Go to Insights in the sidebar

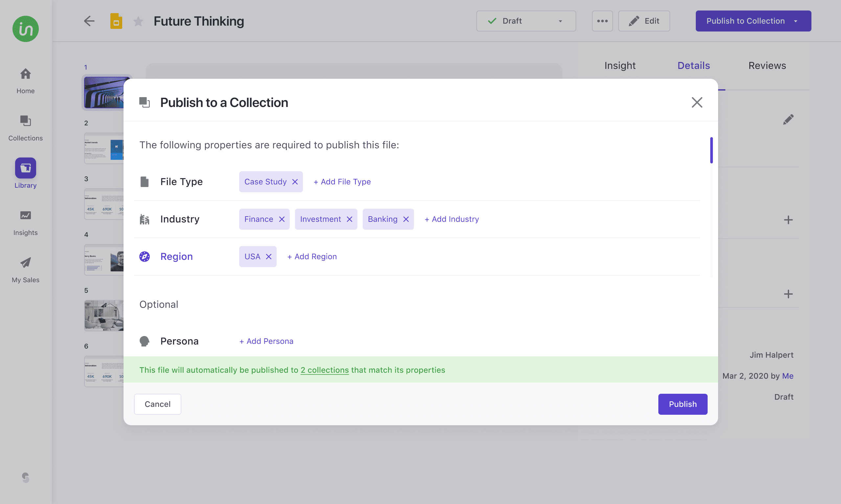click(x=26, y=223)
